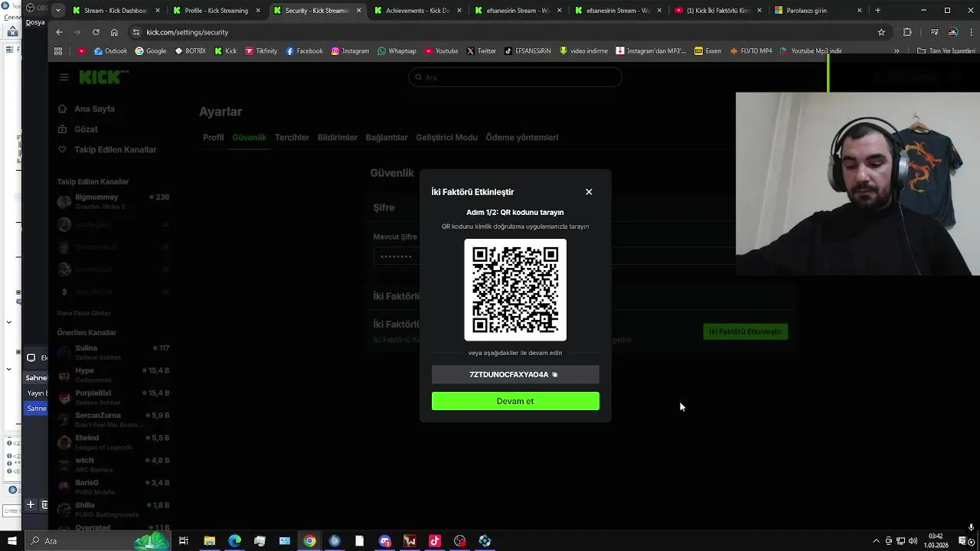Screen dimensions: 980x551
Task: Open Sulina recommended channel
Action: 113,353
